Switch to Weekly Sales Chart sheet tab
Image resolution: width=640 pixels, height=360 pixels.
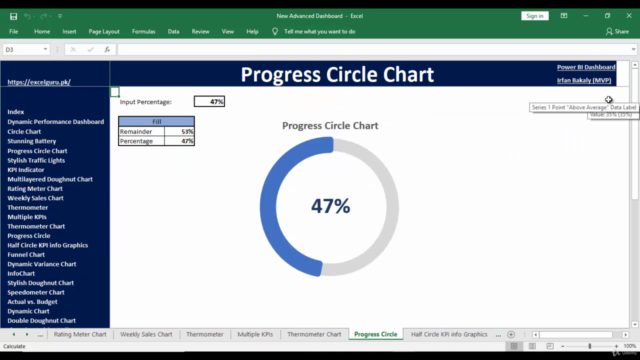[x=146, y=334]
